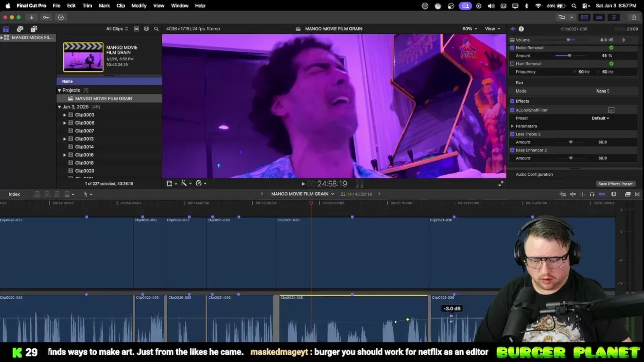The width and height of the screenshot is (644, 362).
Task: Disable the AULowShelfFilter checkbox
Action: 512,110
